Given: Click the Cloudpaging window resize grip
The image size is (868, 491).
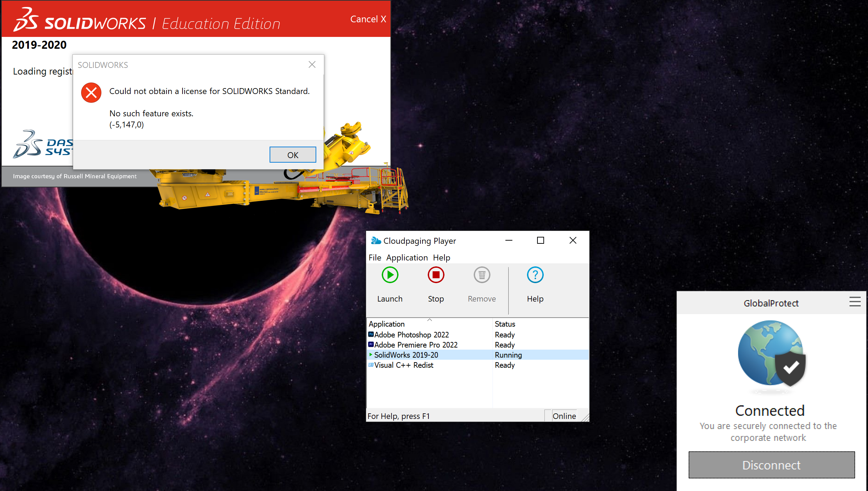Looking at the screenshot, I should 585,418.
